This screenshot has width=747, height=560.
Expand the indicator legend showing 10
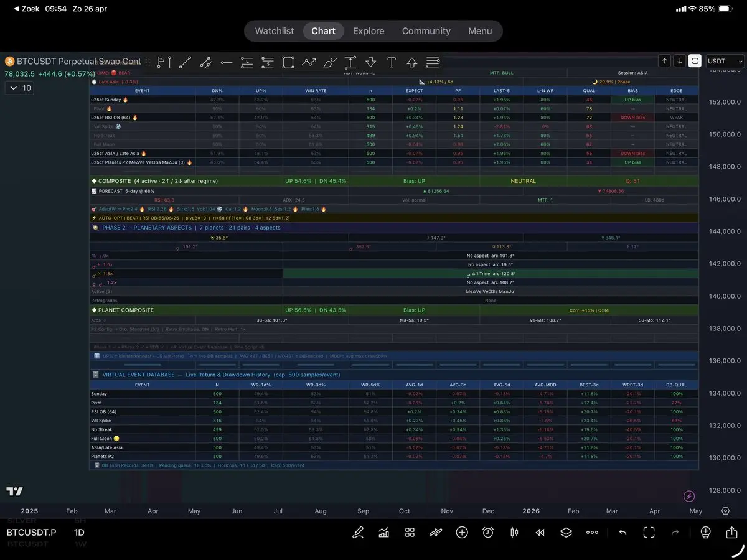click(x=19, y=88)
